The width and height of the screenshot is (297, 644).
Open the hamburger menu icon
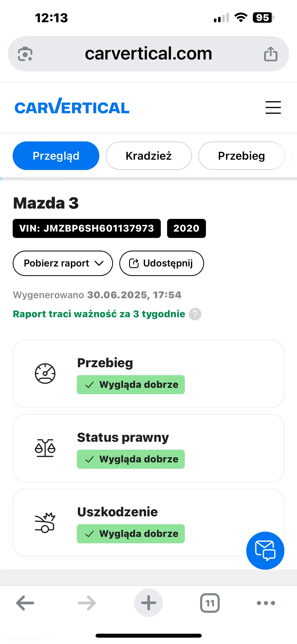point(273,107)
